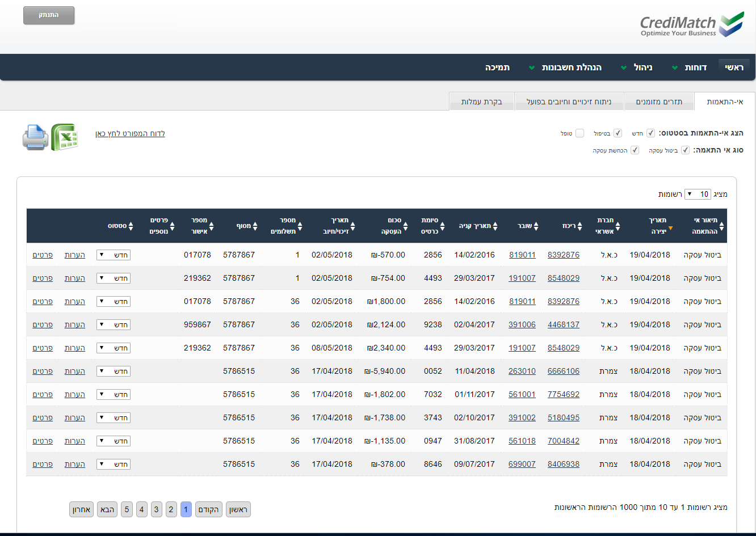Open ריכוז link 8406938
The image size is (756, 536).
tap(564, 464)
